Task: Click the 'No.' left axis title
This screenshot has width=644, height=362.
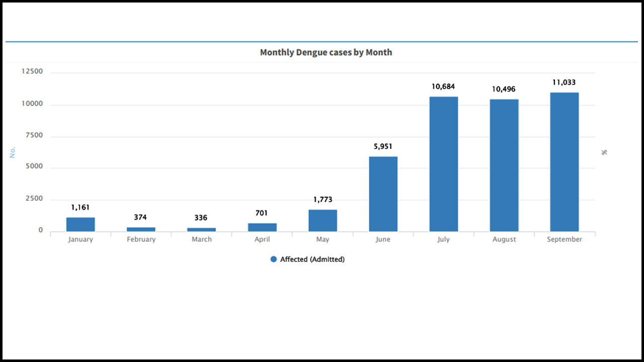Action: click(13, 152)
